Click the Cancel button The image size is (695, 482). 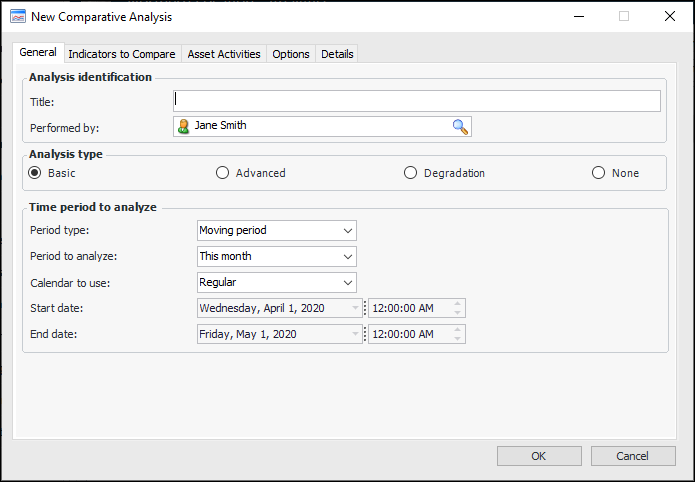click(633, 456)
